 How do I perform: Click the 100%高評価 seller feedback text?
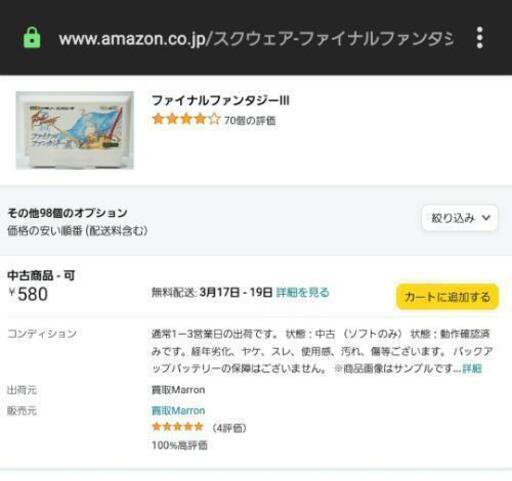[x=180, y=445]
